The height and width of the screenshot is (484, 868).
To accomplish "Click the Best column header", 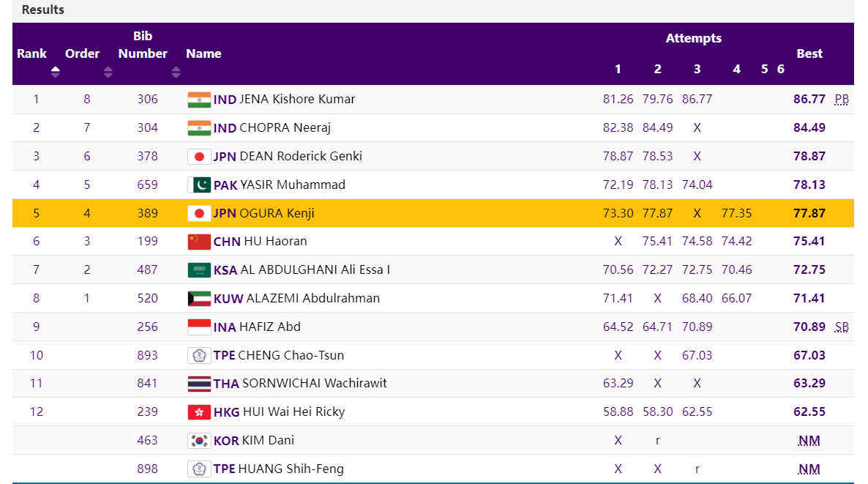I will [x=809, y=53].
